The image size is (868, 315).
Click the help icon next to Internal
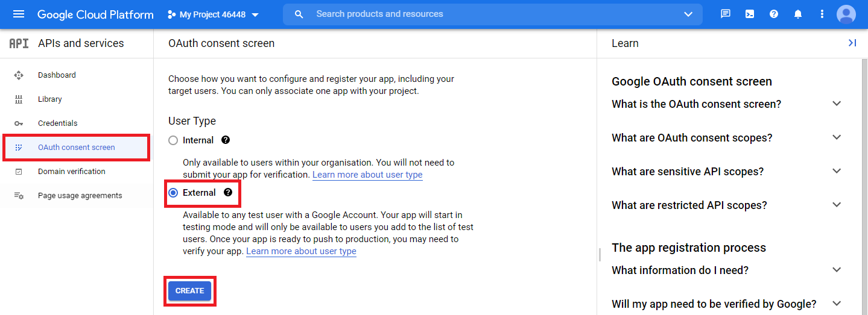[x=226, y=140]
